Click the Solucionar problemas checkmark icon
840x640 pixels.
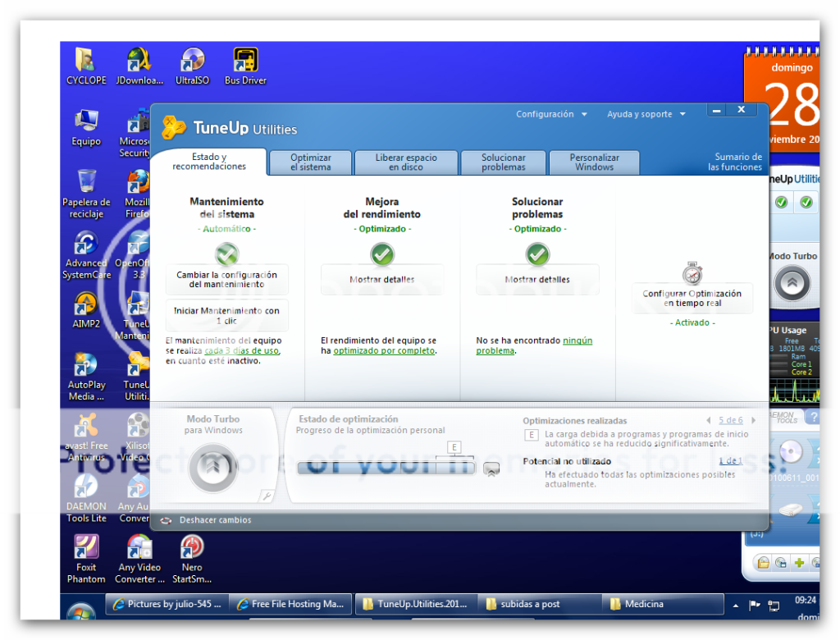coord(537,254)
